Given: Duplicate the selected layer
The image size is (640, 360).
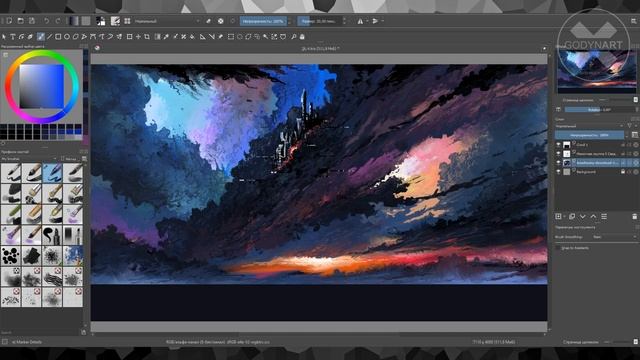Looking at the screenshot, I should point(572,216).
